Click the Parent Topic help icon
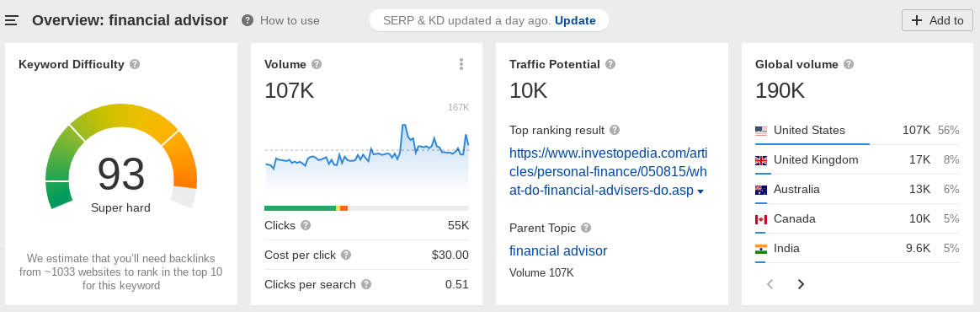 pyautogui.click(x=586, y=228)
